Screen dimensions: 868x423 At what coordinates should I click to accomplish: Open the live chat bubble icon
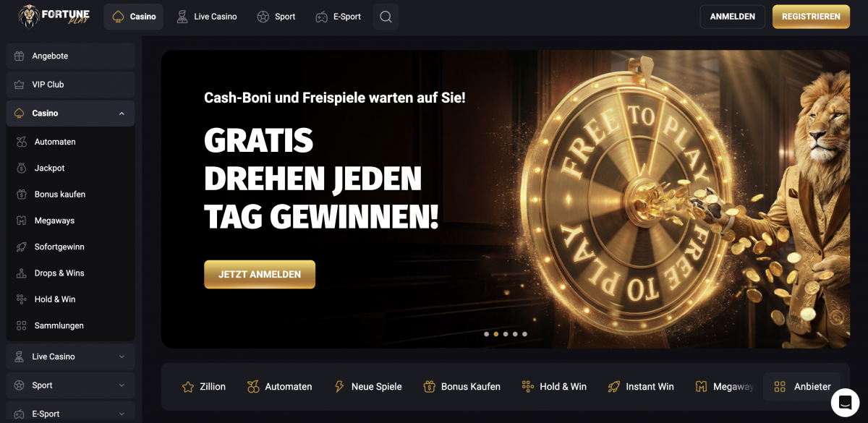pyautogui.click(x=844, y=402)
